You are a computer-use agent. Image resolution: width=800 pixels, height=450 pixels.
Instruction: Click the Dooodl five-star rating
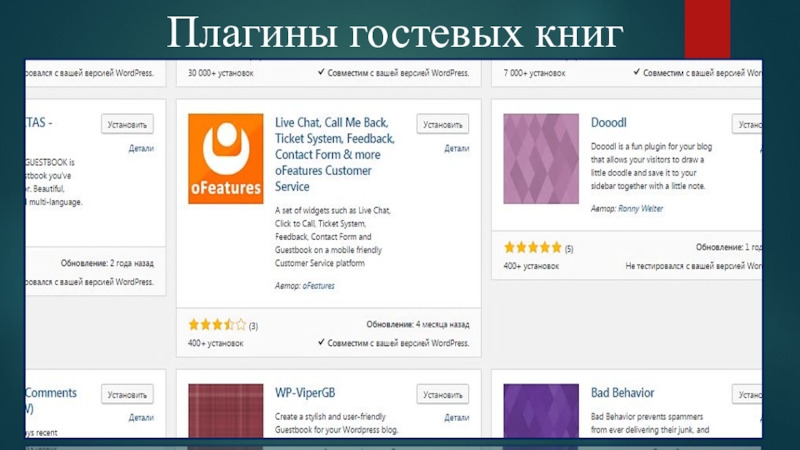pos(533,247)
